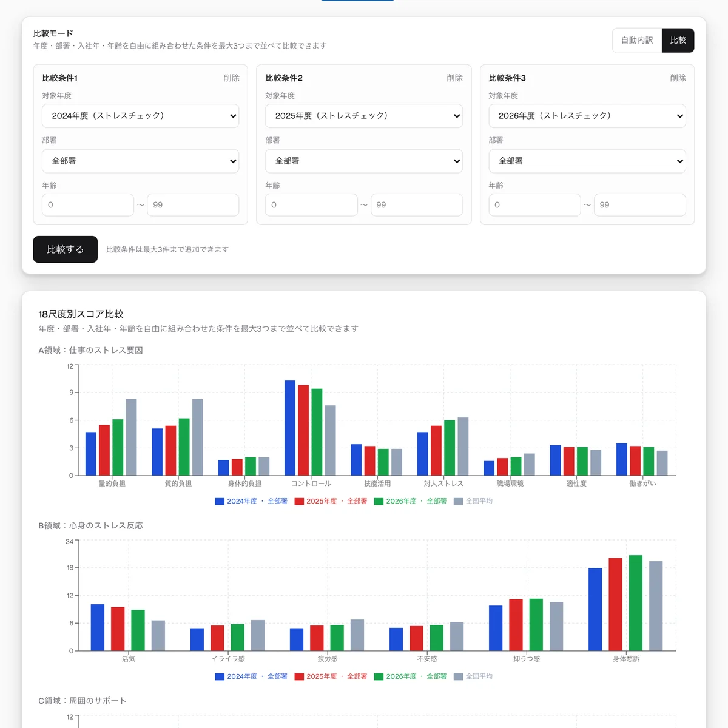The width and height of the screenshot is (728, 728).
Task: Toggle 2024年度・全部署 legend entry in B領域 chart
Action: pos(251,677)
